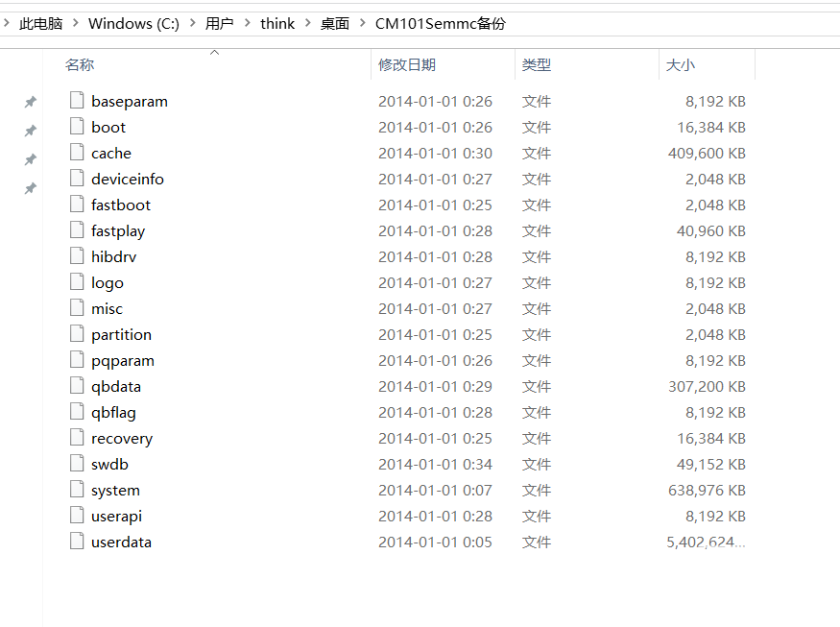Click the hibdrv file icon

click(77, 255)
